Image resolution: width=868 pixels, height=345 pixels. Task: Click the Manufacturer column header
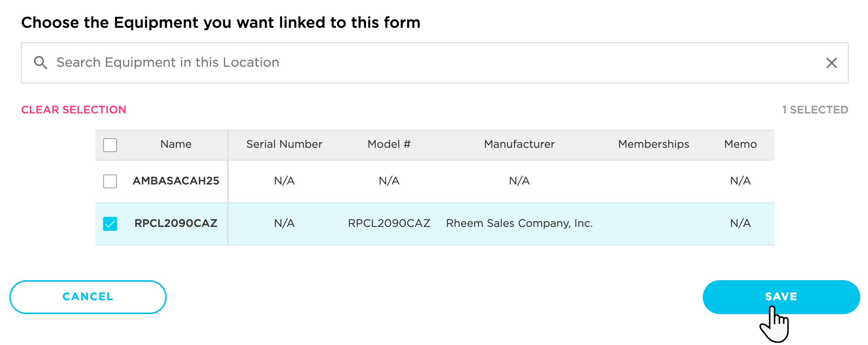[519, 144]
